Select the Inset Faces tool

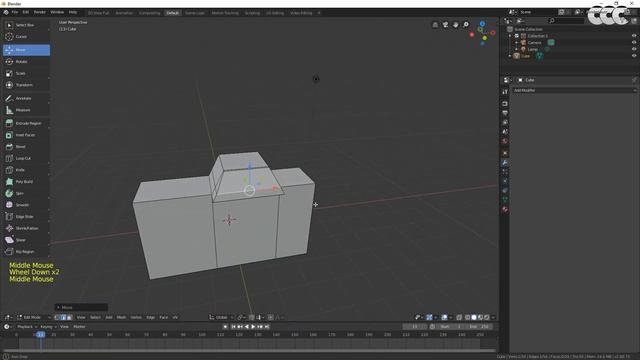coord(26,135)
